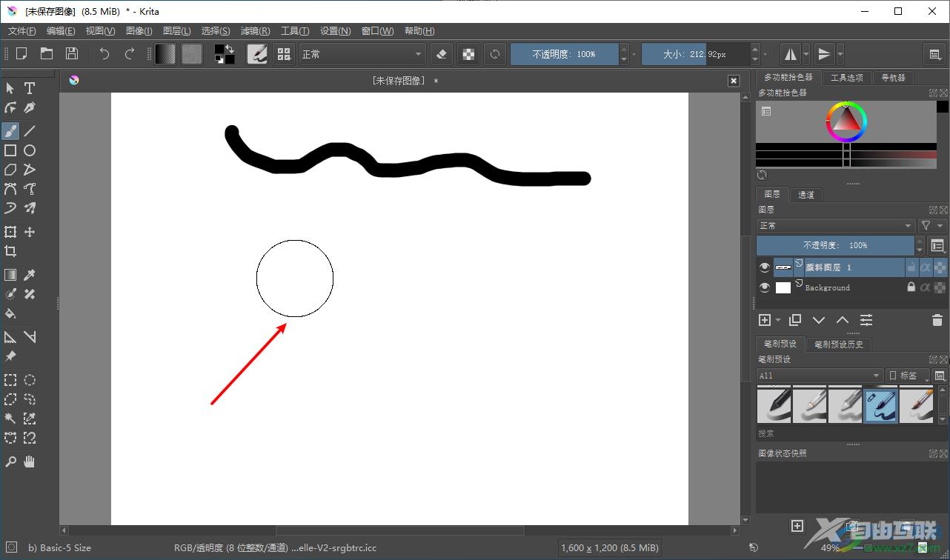
Task: Hide the 颜料图层 1 layer
Action: [x=765, y=267]
